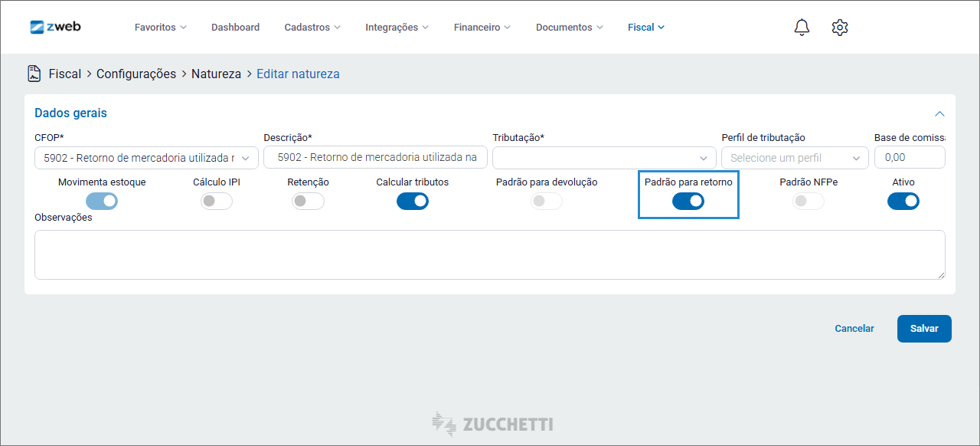Image resolution: width=980 pixels, height=446 pixels.
Task: Open the CFOP dropdown
Action: pyautogui.click(x=146, y=158)
